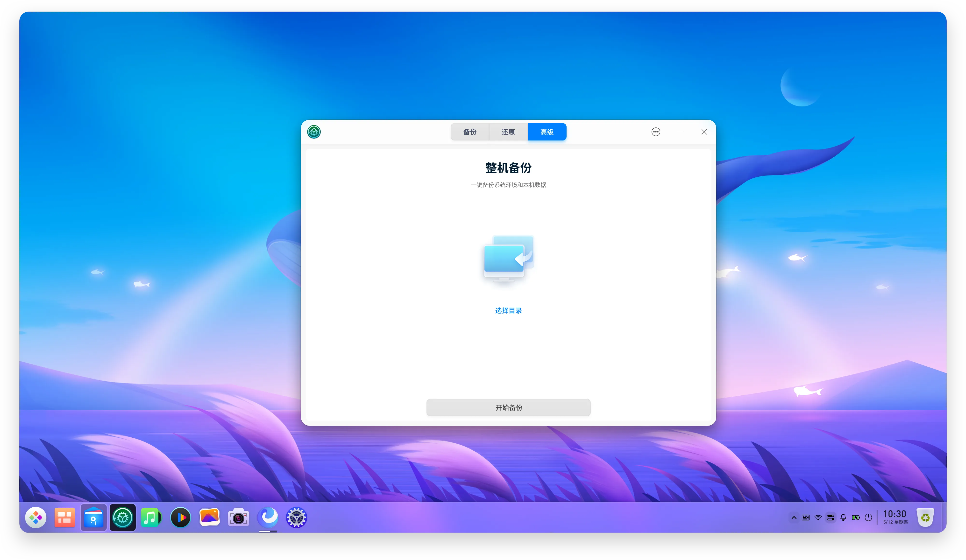
Task: Click the full-machine backup monitor illustration
Action: click(x=508, y=259)
